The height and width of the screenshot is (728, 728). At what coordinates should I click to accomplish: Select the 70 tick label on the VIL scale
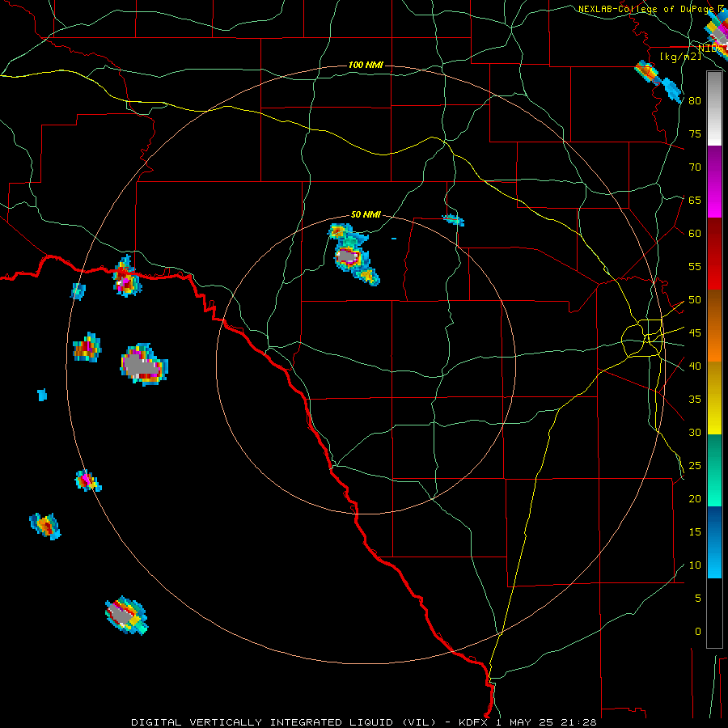[x=695, y=167]
